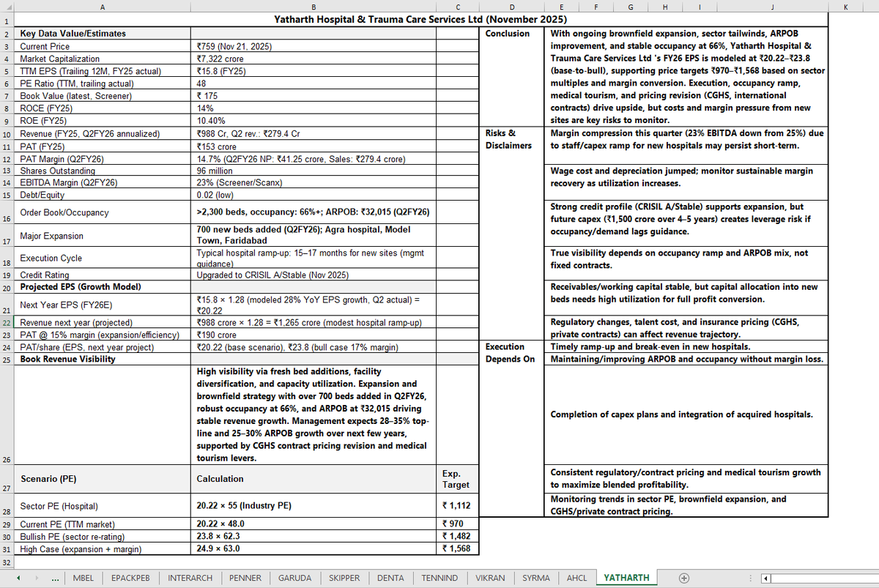The width and height of the screenshot is (879, 588).
Task: Select the entire column B by its header
Action: [314, 7]
